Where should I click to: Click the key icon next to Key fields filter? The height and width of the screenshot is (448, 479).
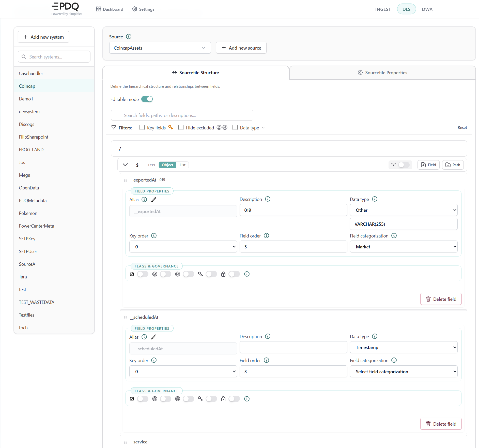pyautogui.click(x=171, y=127)
